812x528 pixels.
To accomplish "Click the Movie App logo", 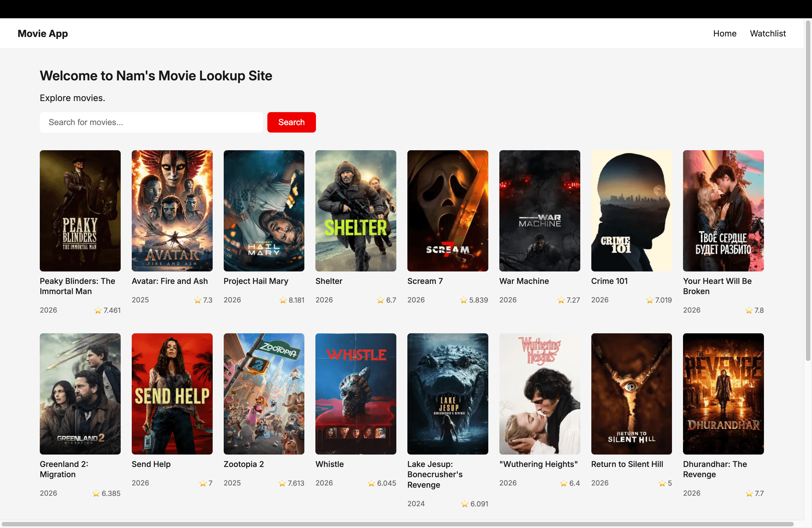I will pyautogui.click(x=42, y=33).
